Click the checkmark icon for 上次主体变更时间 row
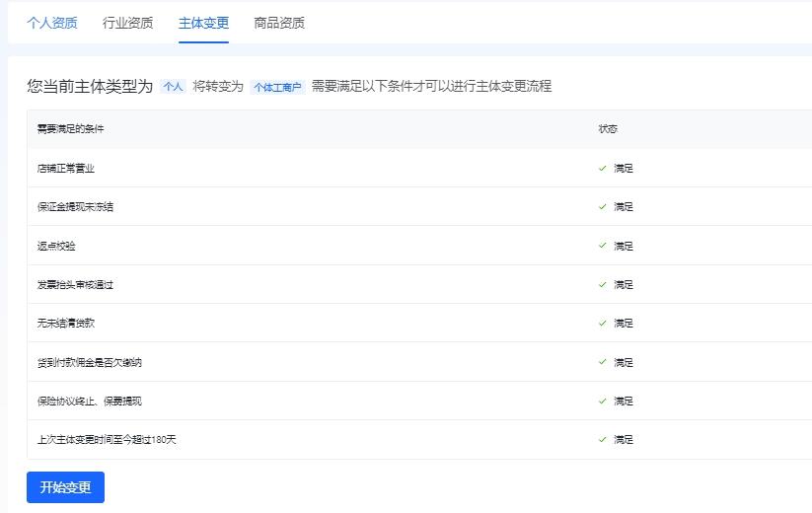This screenshot has height=513, width=812. coord(602,439)
